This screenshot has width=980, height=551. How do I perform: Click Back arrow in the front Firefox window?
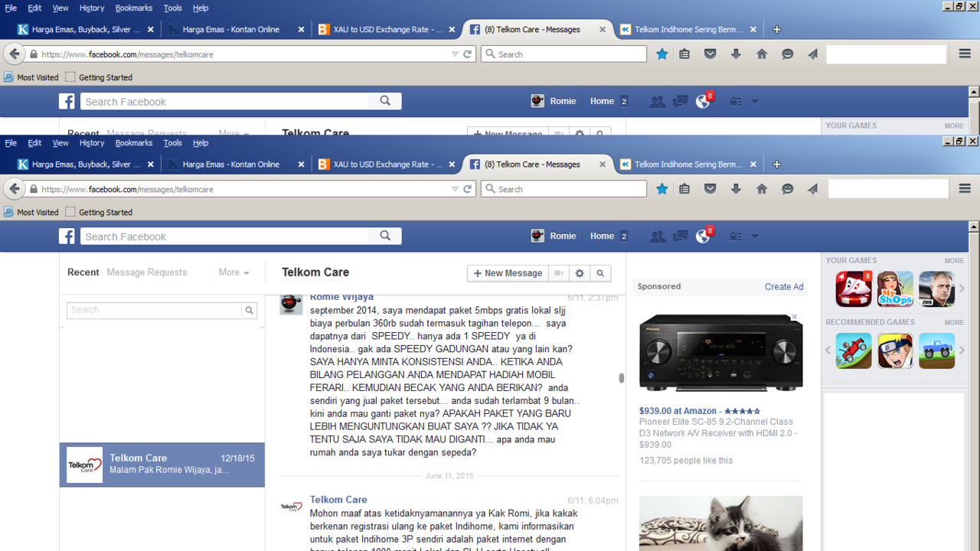point(15,189)
